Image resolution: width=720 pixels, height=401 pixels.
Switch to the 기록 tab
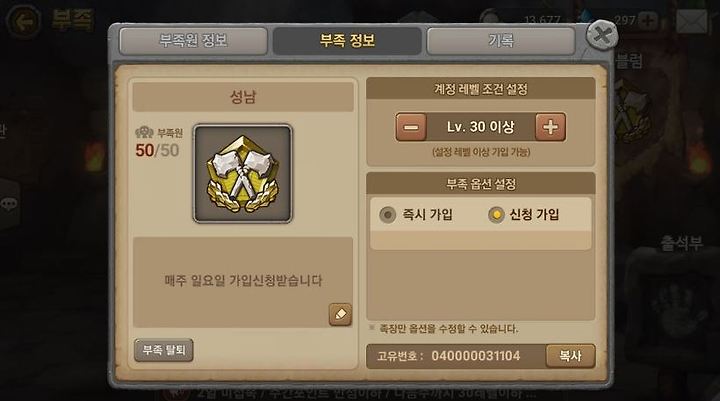[x=501, y=41]
